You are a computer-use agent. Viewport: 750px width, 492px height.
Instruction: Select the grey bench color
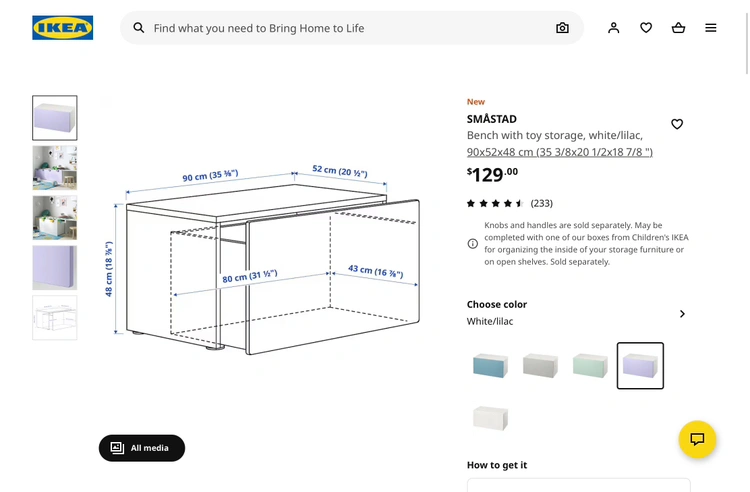(540, 365)
